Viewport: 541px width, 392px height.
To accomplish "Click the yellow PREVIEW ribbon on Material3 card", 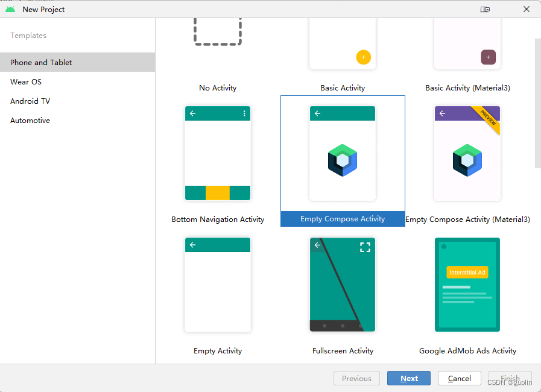I will coord(488,118).
